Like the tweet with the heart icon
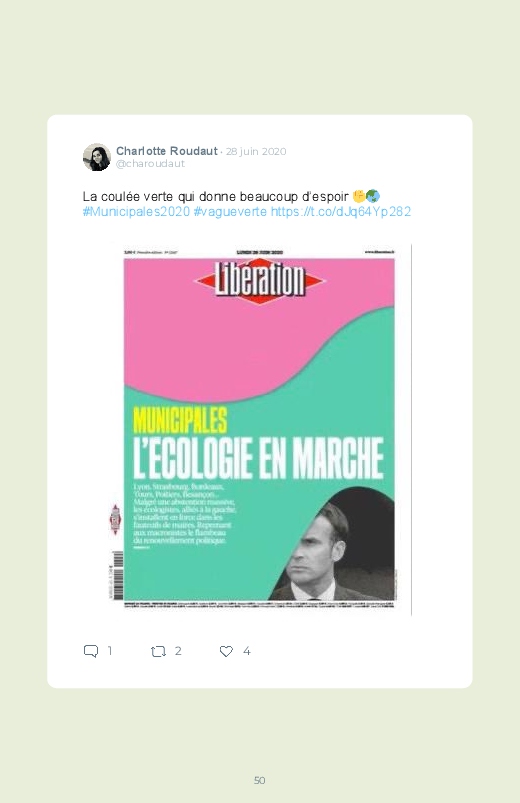520x803 pixels. point(226,651)
